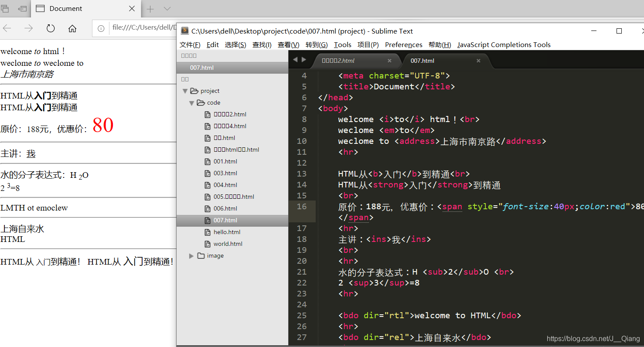The image size is (644, 347).
Task: Open the 帮助(H) menu
Action: pyautogui.click(x=440, y=45)
